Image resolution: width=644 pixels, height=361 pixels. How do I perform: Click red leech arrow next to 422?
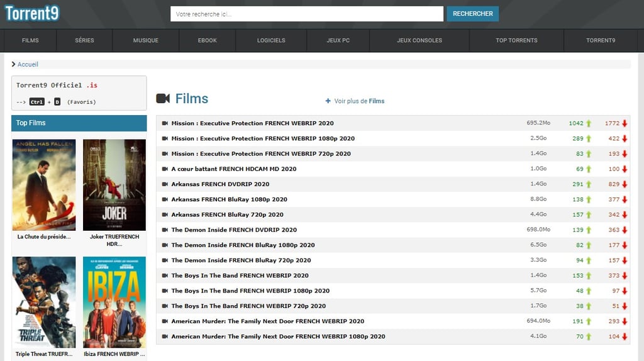pos(625,138)
